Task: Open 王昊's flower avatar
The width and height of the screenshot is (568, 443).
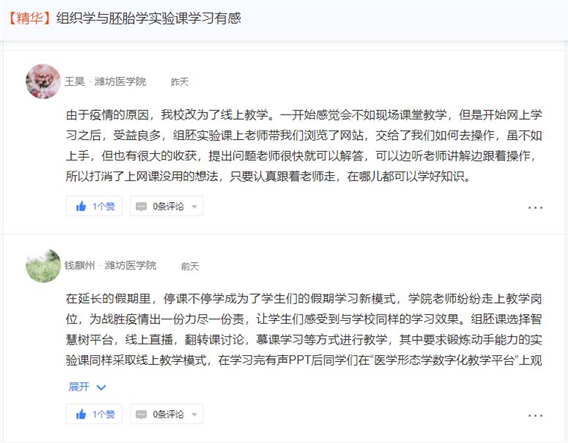Action: tap(43, 81)
